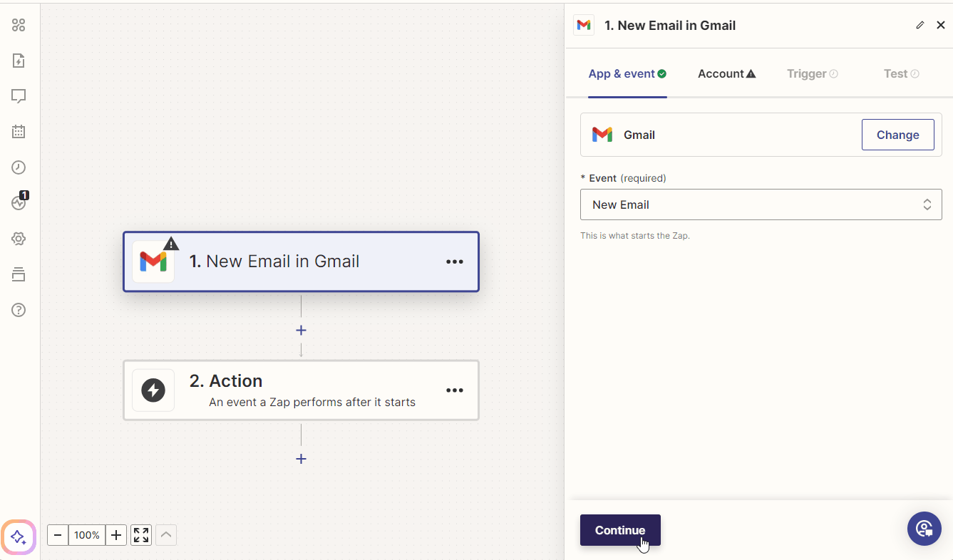
Task: Switch to the App & event tab
Action: coord(627,73)
